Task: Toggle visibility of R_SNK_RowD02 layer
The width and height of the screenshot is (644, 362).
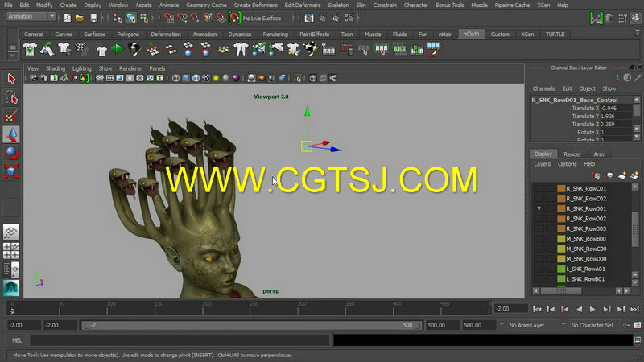Action: click(x=539, y=219)
